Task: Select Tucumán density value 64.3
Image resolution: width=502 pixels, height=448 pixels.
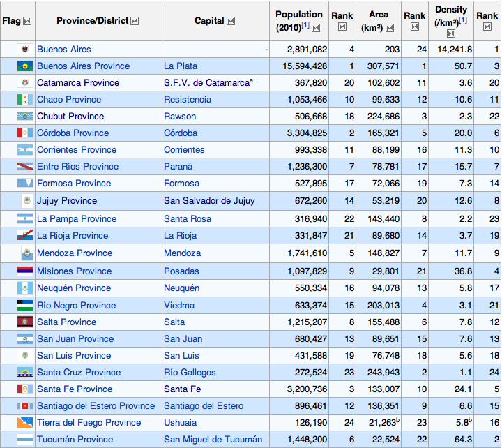Action: click(x=463, y=440)
